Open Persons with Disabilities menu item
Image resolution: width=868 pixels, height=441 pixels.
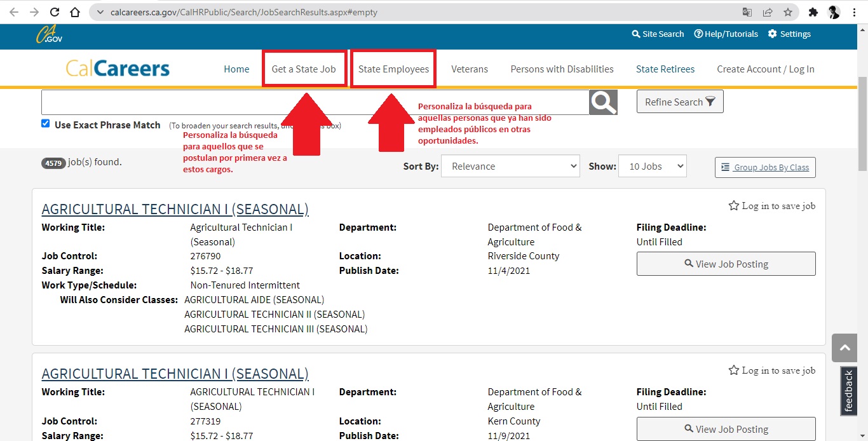(562, 69)
